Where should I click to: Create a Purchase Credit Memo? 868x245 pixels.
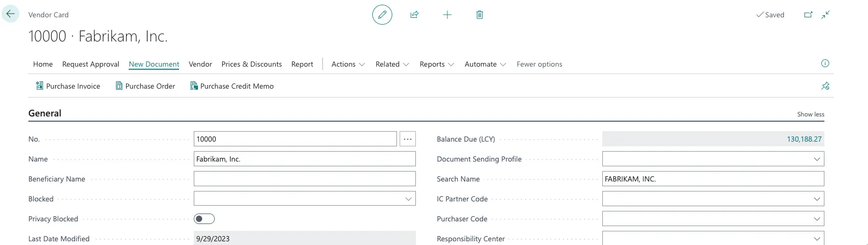coord(232,86)
